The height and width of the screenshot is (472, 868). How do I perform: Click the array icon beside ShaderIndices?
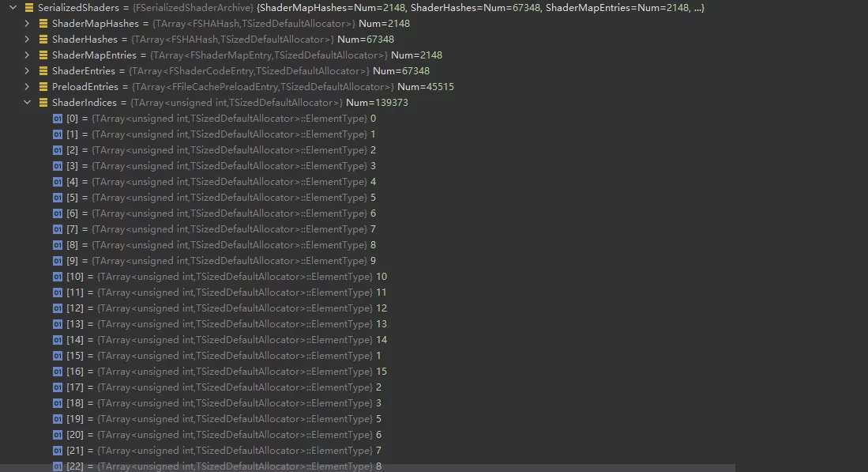pos(43,103)
